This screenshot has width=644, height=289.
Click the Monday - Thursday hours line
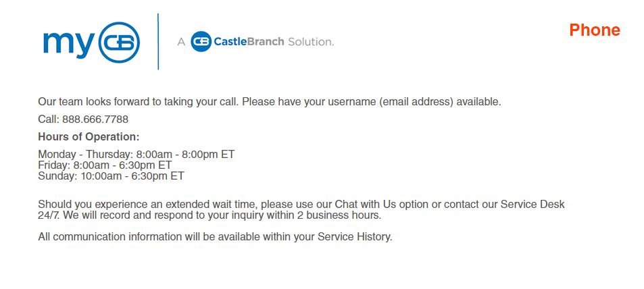click(x=136, y=154)
